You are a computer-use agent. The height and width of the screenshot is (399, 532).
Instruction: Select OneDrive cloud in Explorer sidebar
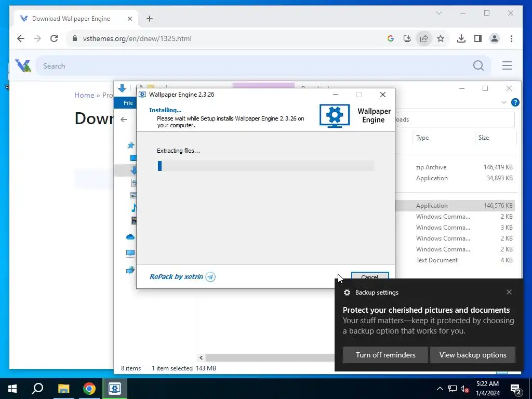click(130, 237)
